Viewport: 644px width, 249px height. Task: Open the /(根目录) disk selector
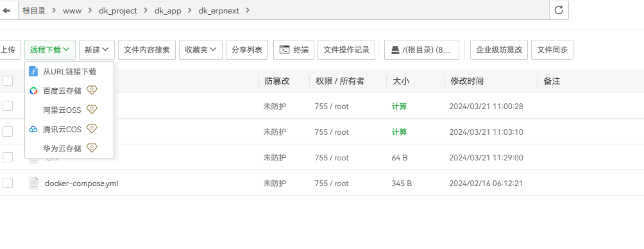(x=422, y=49)
